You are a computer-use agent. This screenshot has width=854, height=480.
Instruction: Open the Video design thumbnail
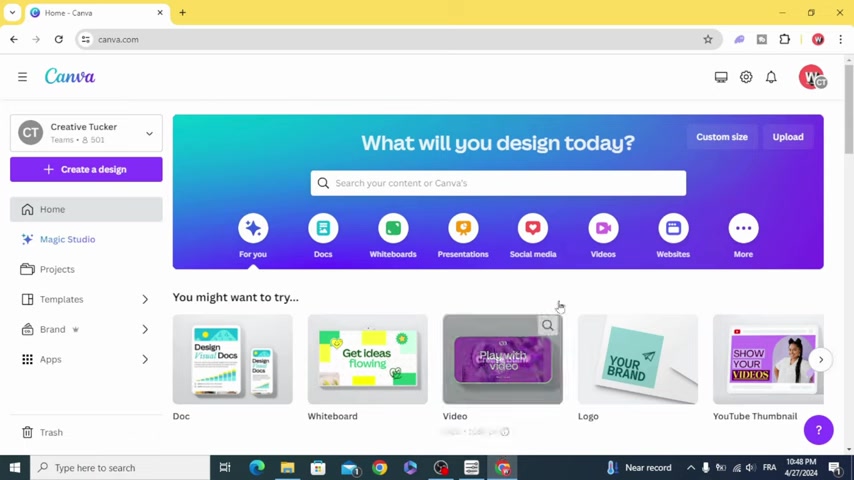point(503,359)
